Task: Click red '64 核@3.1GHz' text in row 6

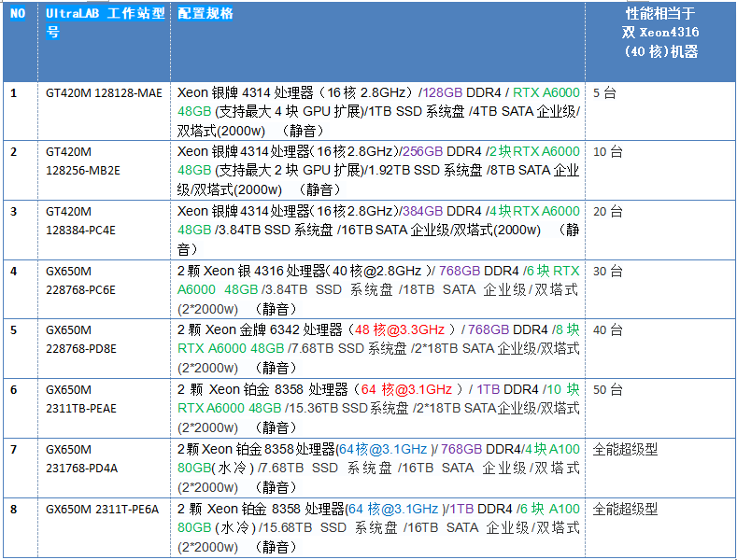Action: [406, 389]
